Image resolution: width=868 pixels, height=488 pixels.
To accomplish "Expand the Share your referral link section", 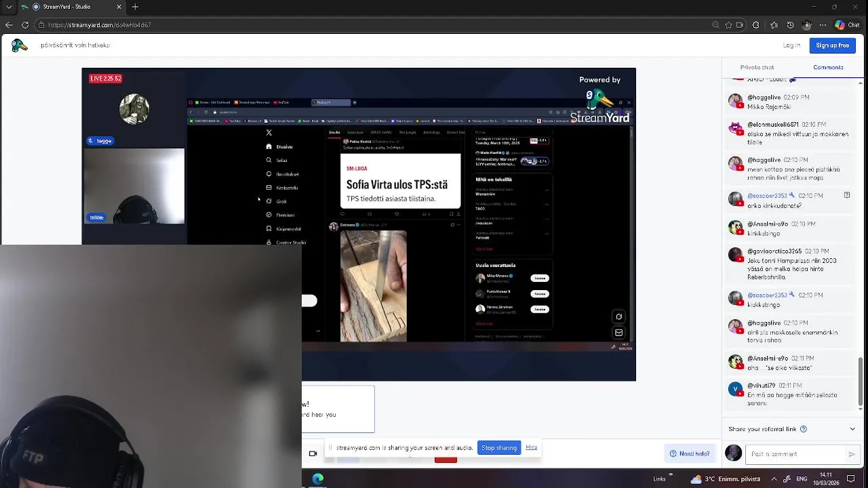I will coord(852,429).
